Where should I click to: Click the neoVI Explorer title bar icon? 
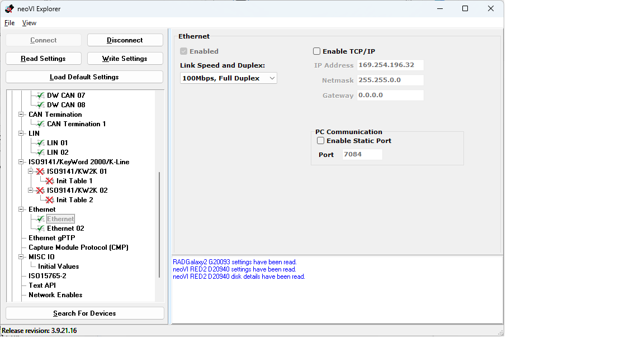click(8, 8)
